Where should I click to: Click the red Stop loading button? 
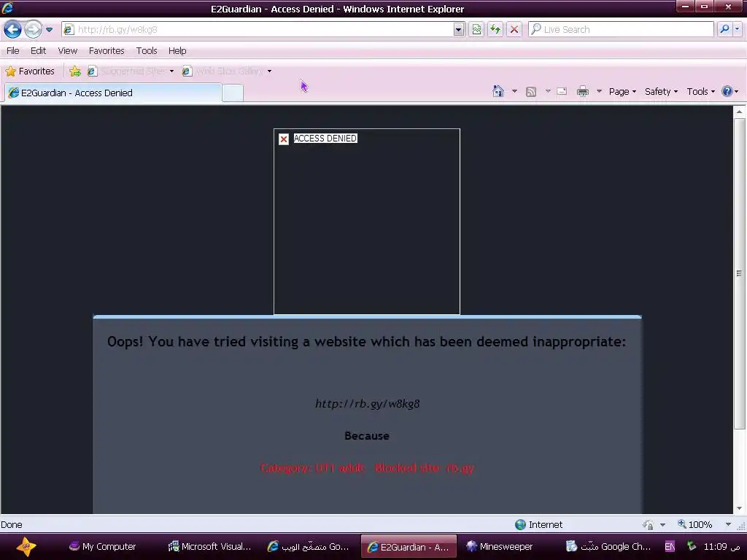coord(514,29)
